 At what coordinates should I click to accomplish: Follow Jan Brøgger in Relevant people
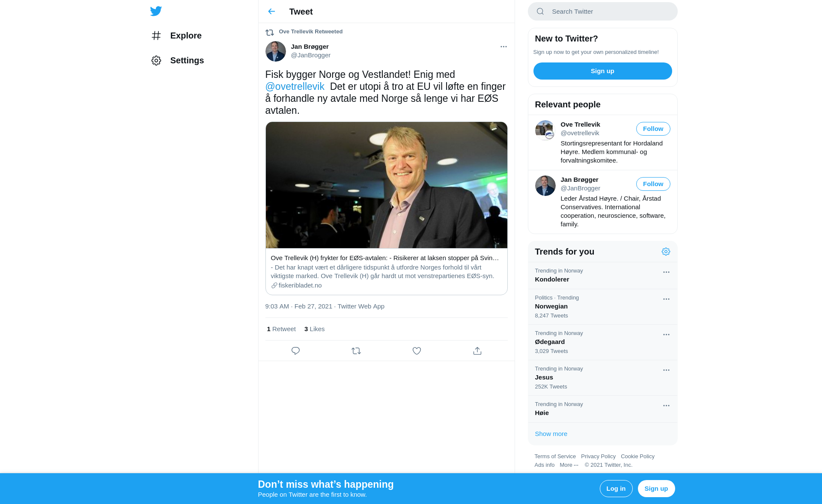[x=653, y=184]
